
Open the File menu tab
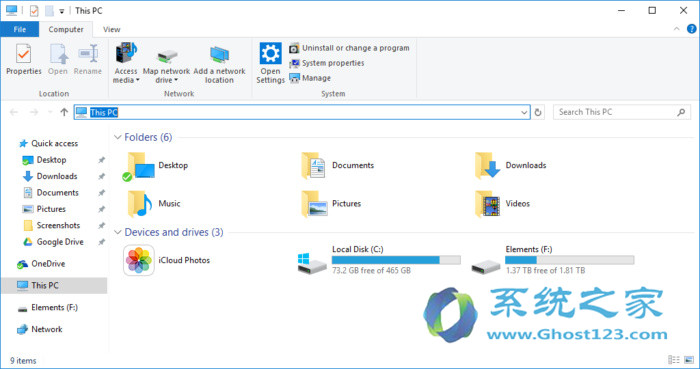click(20, 29)
